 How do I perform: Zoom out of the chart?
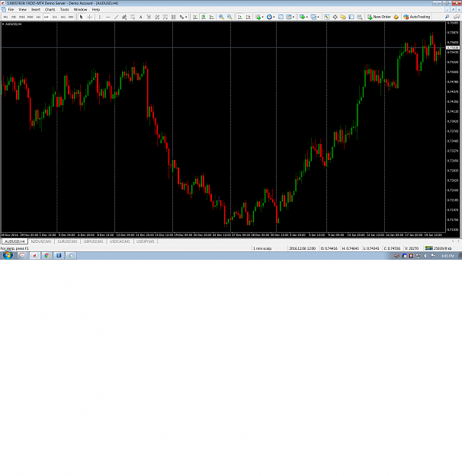click(x=229, y=17)
